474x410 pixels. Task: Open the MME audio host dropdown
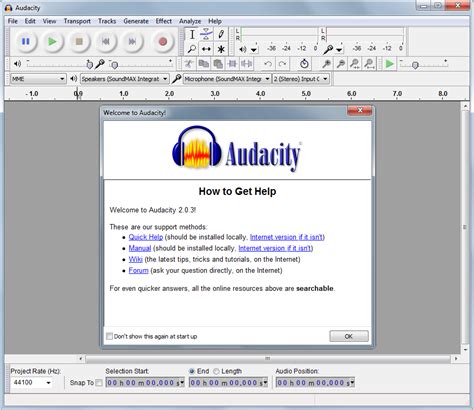(x=38, y=79)
